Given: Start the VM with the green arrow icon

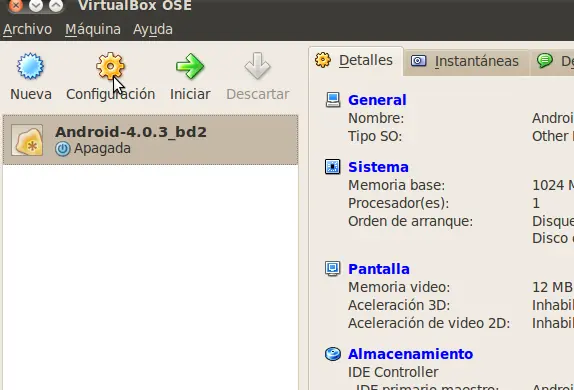Looking at the screenshot, I should click(190, 66).
